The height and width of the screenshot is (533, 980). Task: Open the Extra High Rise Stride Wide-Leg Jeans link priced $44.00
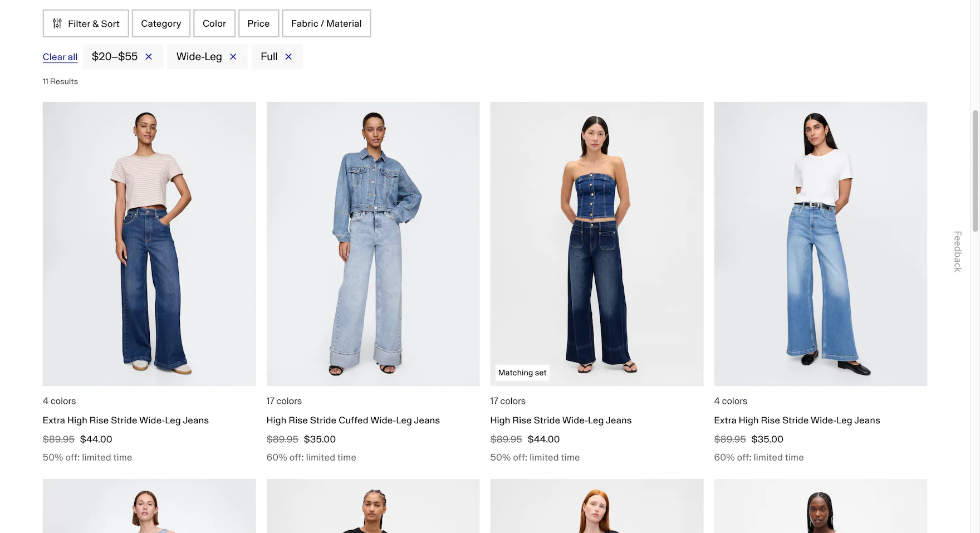pyautogui.click(x=126, y=420)
